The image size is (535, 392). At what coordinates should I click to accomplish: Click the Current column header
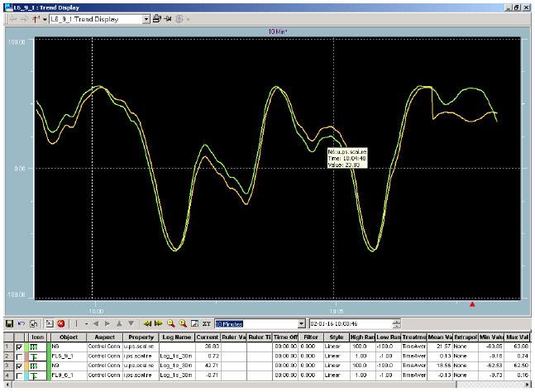(x=208, y=337)
